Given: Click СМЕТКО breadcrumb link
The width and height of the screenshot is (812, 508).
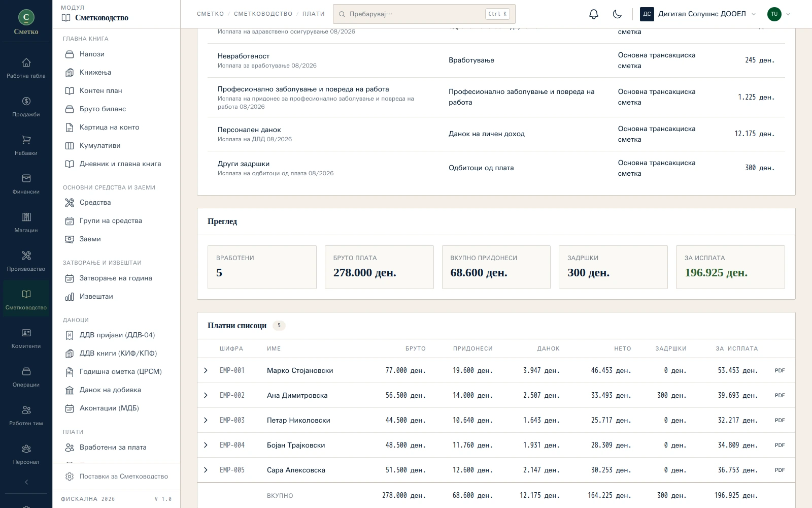Looking at the screenshot, I should (211, 14).
